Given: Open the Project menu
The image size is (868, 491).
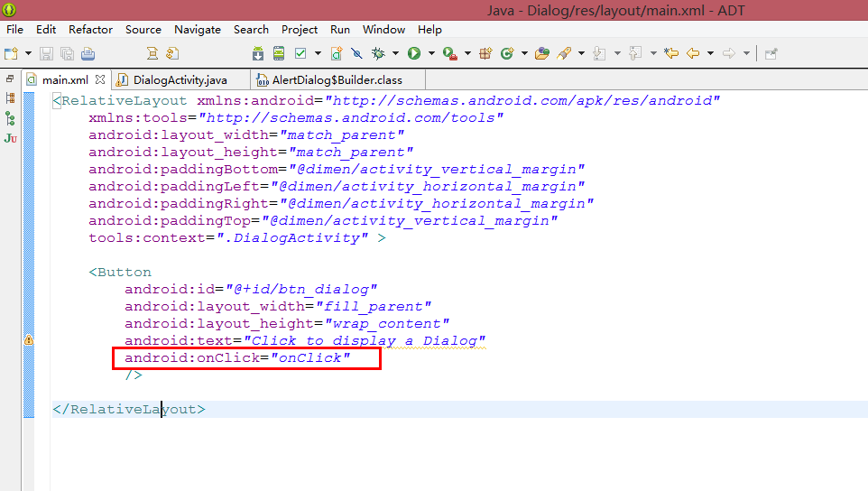Looking at the screenshot, I should point(300,30).
